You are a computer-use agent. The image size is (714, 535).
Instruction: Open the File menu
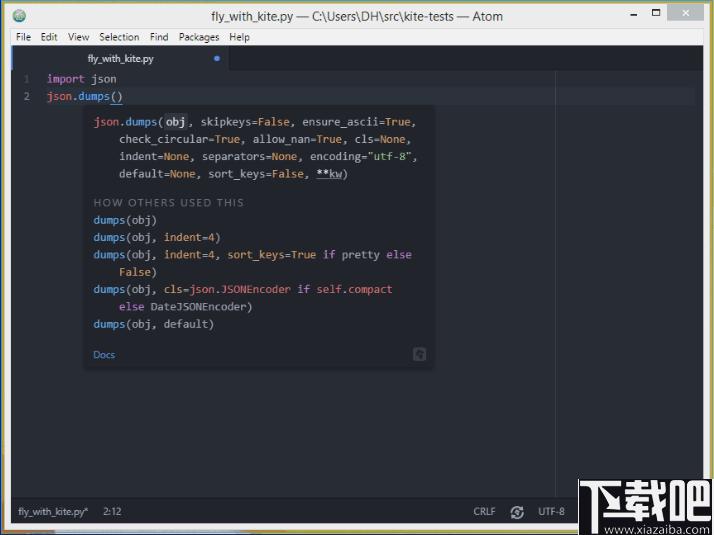[23, 37]
